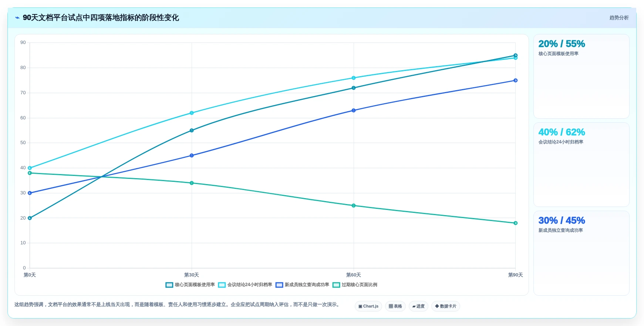
Task: Toggle the 新成员独立查询成功率 legend entry
Action: (302, 285)
